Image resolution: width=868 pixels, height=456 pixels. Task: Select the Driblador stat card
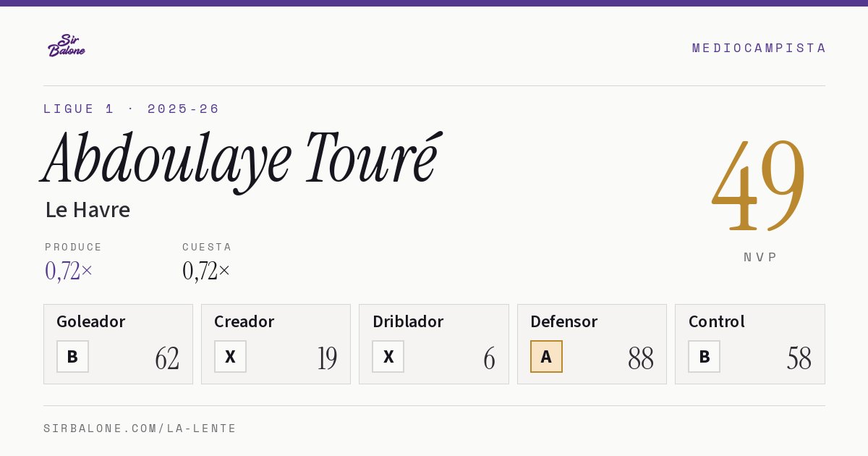pos(434,344)
